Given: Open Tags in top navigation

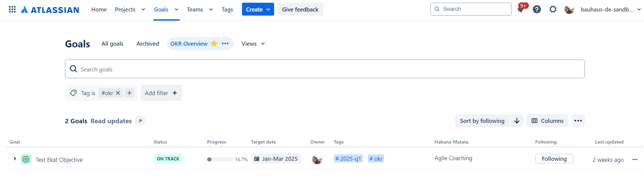Looking at the screenshot, I should point(227,9).
